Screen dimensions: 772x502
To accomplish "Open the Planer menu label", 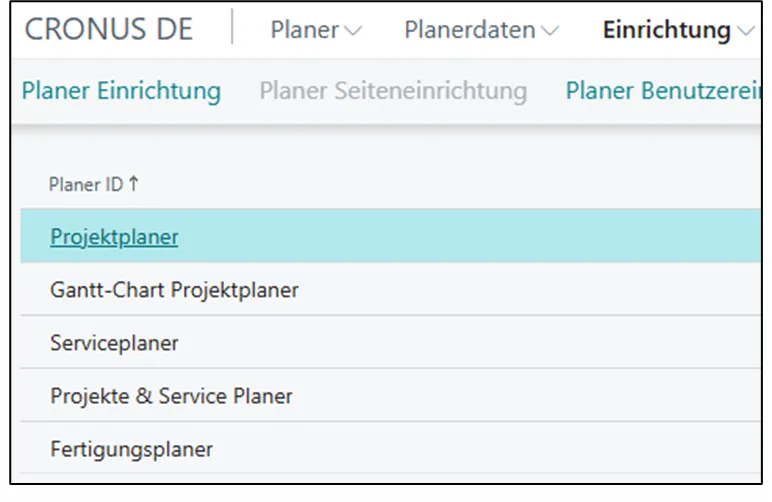I will tap(305, 31).
